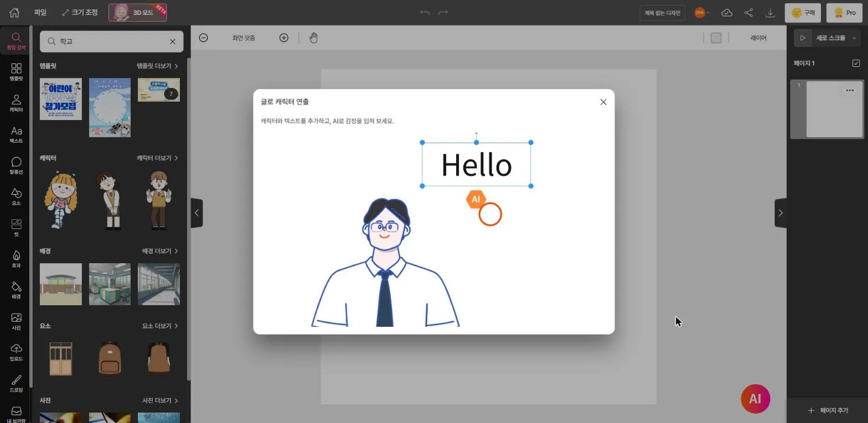Open the 통합 검색 search sidebar tab
Image resolution: width=868 pixels, height=423 pixels.
pos(16,41)
